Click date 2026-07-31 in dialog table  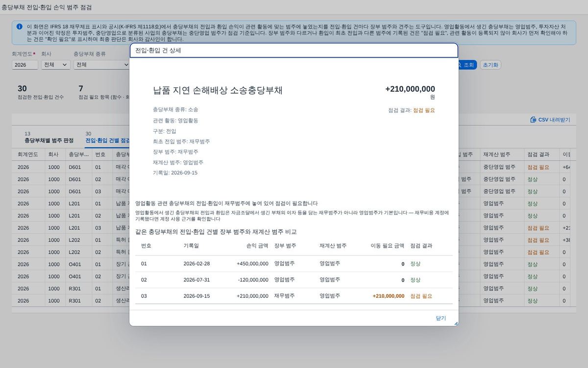click(x=196, y=280)
